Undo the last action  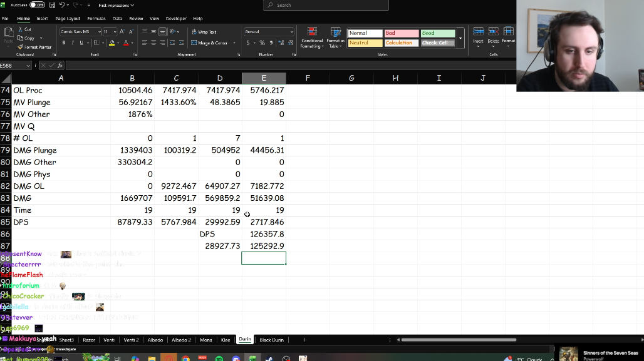(62, 6)
